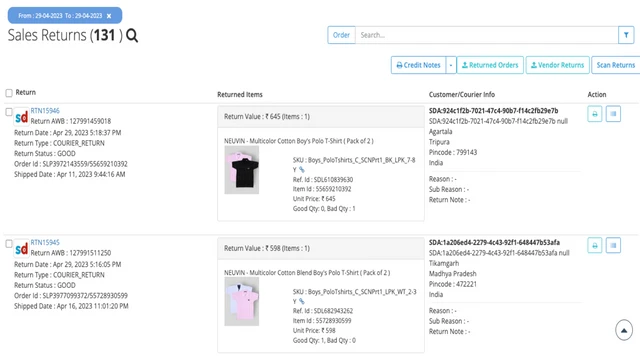640x360 pixels.
Task: Click the magnifier icon beside Sales Returns
Action: [132, 36]
